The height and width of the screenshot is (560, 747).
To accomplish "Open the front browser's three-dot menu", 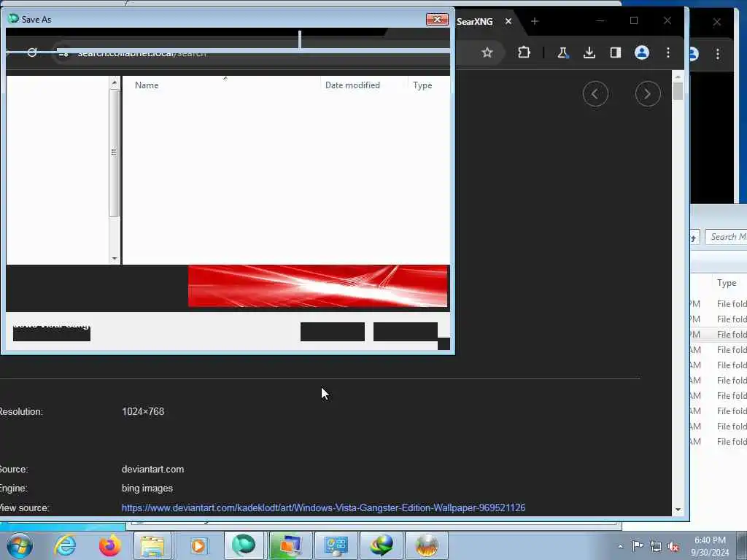I will [x=668, y=52].
